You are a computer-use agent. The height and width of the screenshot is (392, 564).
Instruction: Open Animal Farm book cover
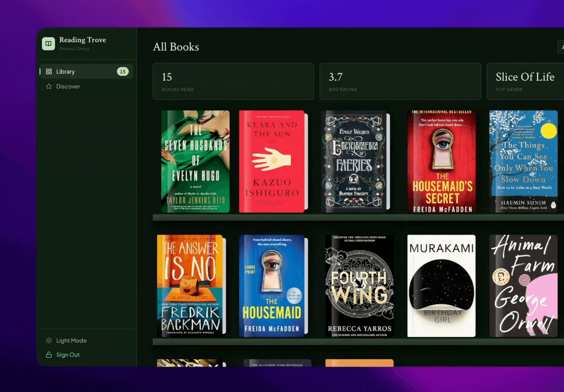click(523, 286)
